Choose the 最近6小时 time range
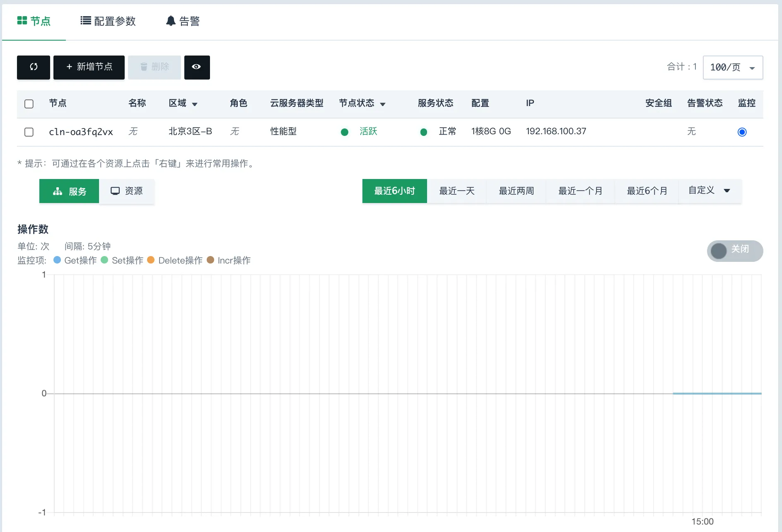The width and height of the screenshot is (782, 532). coord(394,191)
